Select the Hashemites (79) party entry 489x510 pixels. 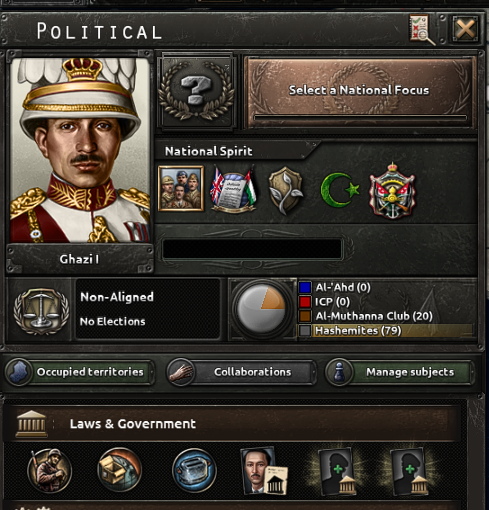click(x=386, y=331)
